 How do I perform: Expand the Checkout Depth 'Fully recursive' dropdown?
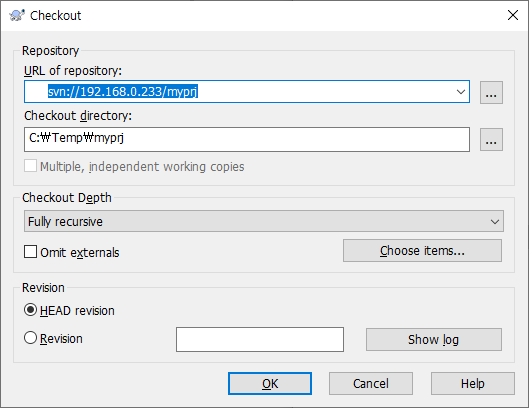(264, 221)
